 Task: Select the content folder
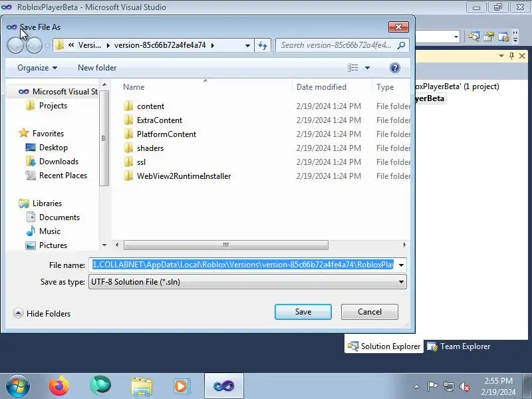click(151, 106)
